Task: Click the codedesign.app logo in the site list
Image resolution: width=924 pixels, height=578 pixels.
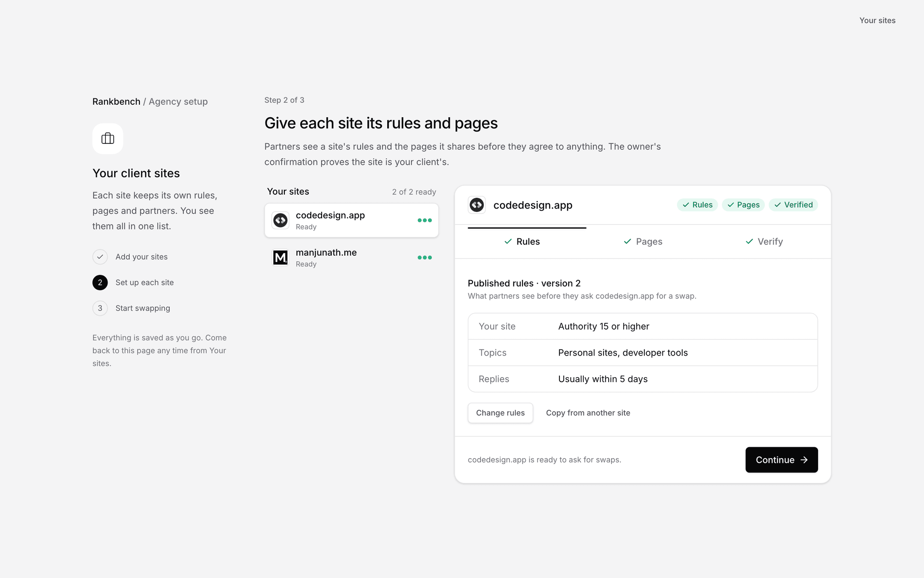Action: pos(280,220)
